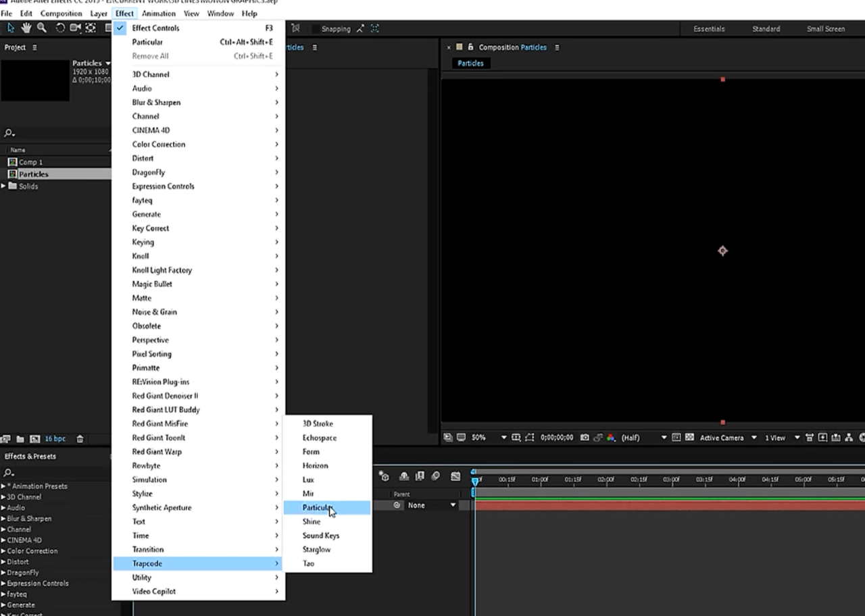Toggle pixel aspect ratio correction icon
The image size is (865, 616).
[x=810, y=438]
